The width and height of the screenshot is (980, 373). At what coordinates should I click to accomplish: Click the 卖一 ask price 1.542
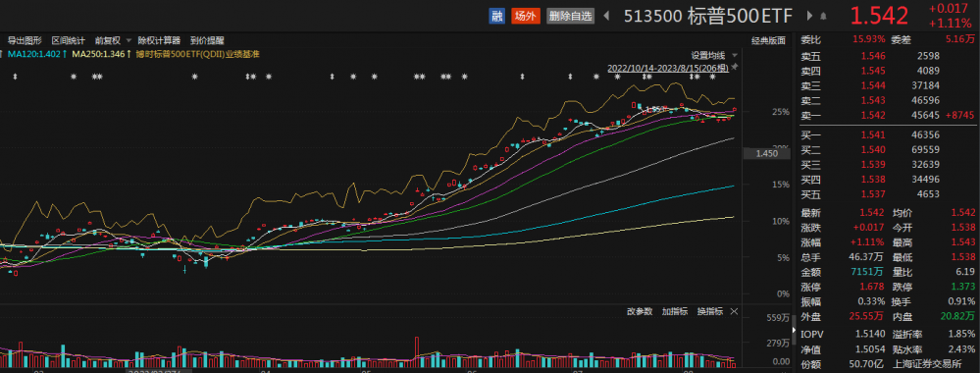click(872, 115)
